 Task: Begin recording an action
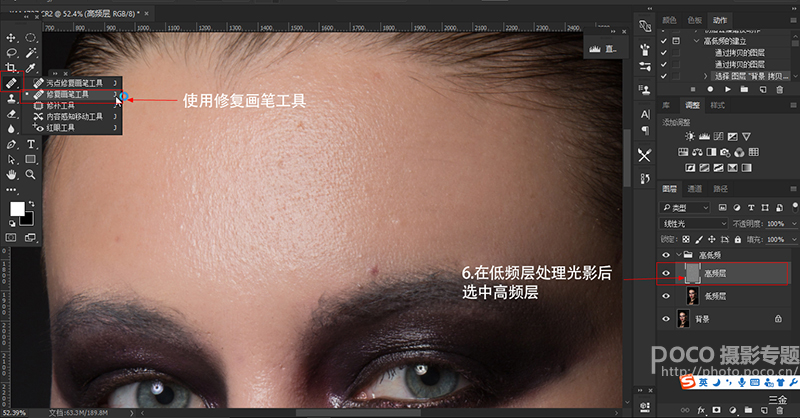point(710,89)
